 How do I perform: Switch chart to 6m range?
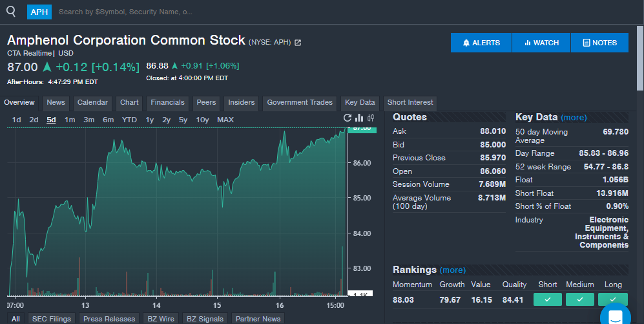(108, 120)
